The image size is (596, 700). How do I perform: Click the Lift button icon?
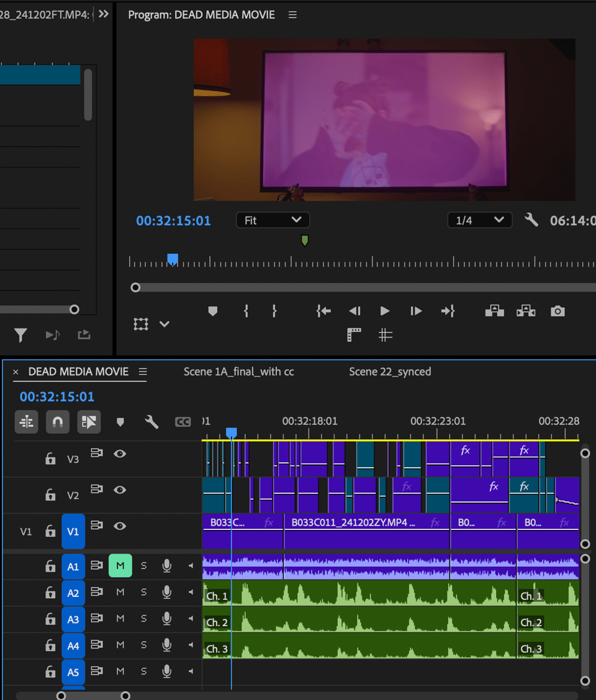point(494,311)
